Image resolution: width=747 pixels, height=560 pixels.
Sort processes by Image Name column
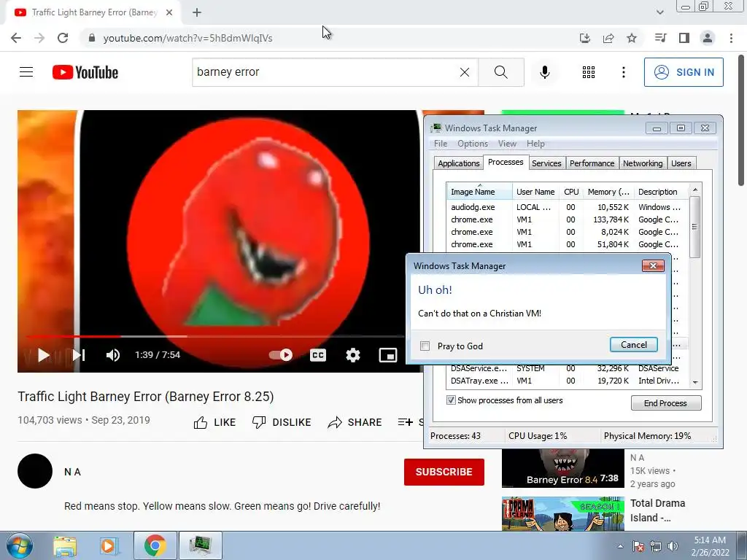(x=480, y=192)
